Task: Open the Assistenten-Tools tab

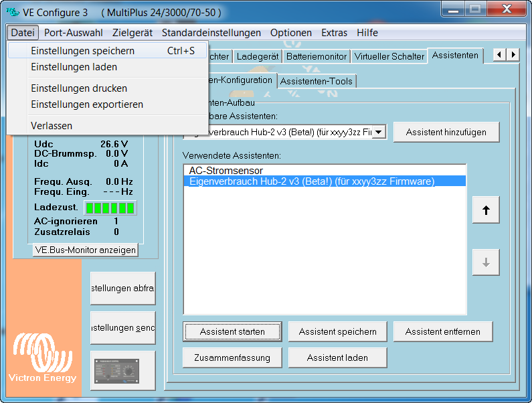Action: point(317,81)
